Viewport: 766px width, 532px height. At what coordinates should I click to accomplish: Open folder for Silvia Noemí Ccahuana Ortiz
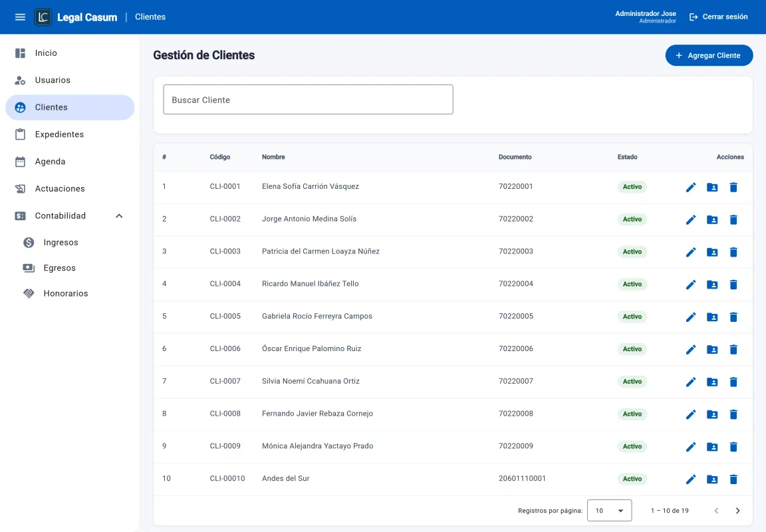[x=712, y=382]
